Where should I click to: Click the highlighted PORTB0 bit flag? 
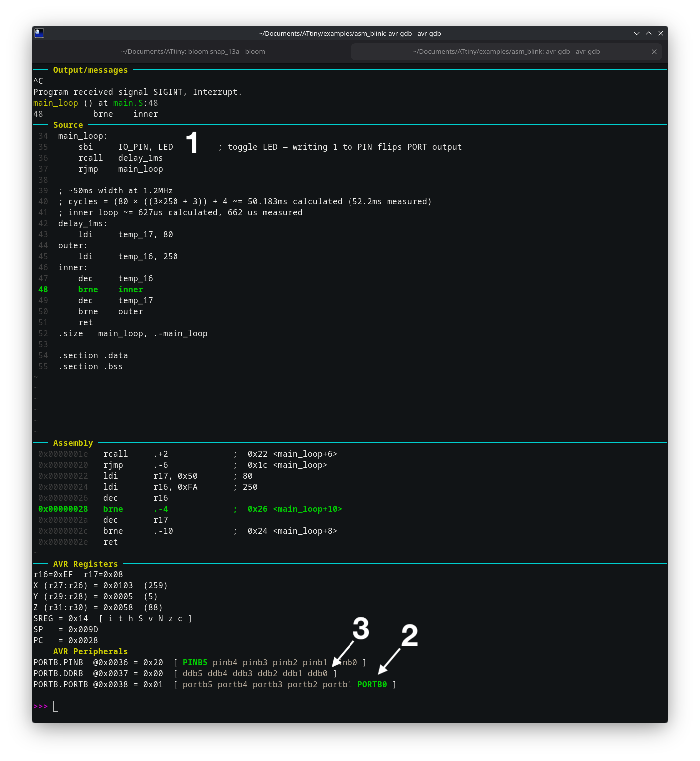pyautogui.click(x=372, y=685)
